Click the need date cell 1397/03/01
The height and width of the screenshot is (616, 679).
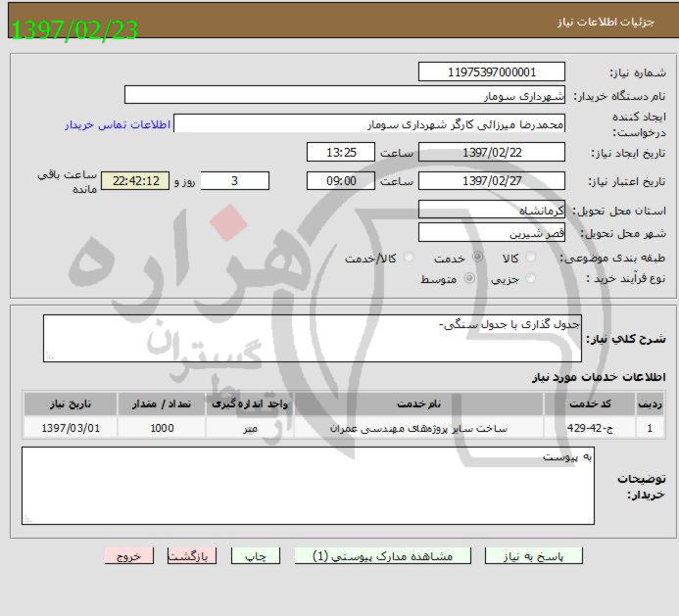tap(71, 428)
